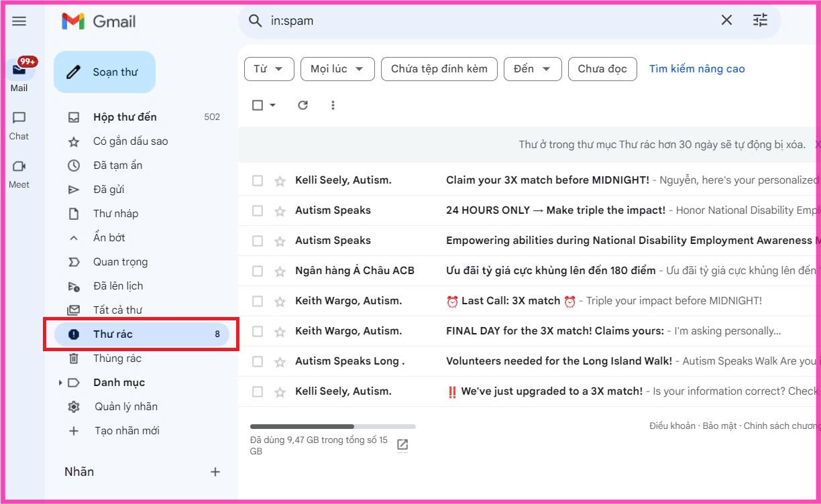
Task: Star the 'Last Call: 3X match' email
Action: pos(280,302)
